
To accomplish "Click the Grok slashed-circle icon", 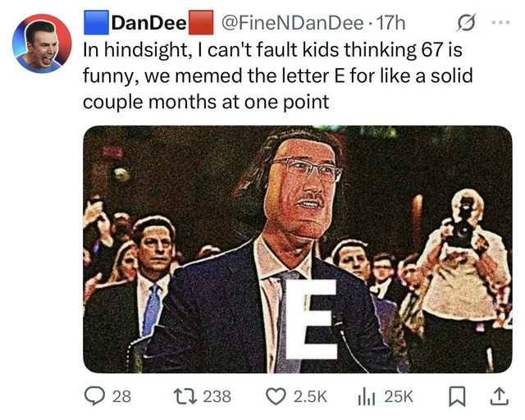I will click(x=465, y=23).
